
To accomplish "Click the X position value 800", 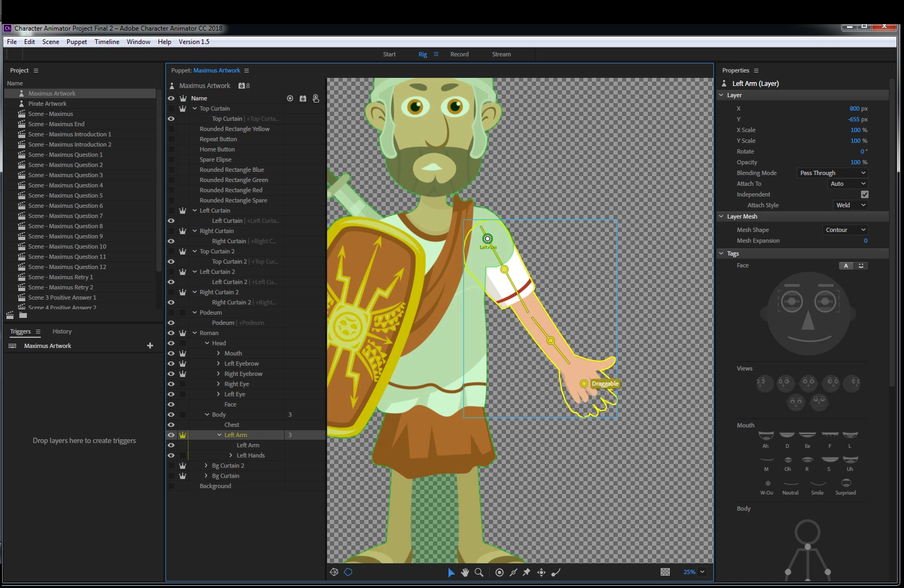I will (x=854, y=108).
